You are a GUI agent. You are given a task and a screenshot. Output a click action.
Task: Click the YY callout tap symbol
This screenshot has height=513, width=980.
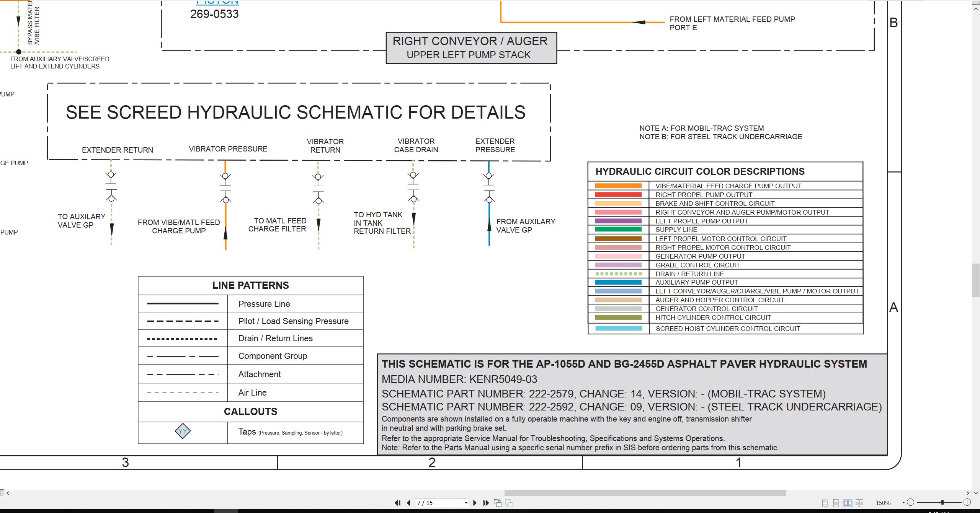tap(183, 431)
